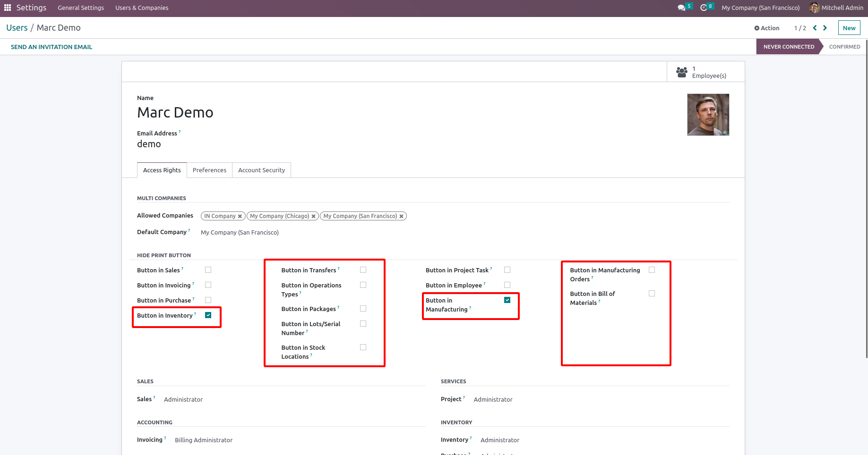The image size is (868, 455).
Task: Open the activities clock icon
Action: 704,8
